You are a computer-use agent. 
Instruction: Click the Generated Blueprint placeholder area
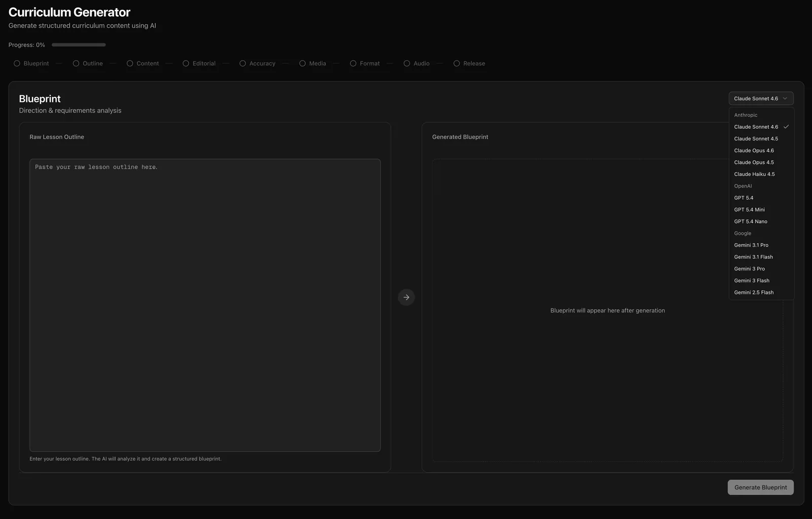tap(607, 310)
